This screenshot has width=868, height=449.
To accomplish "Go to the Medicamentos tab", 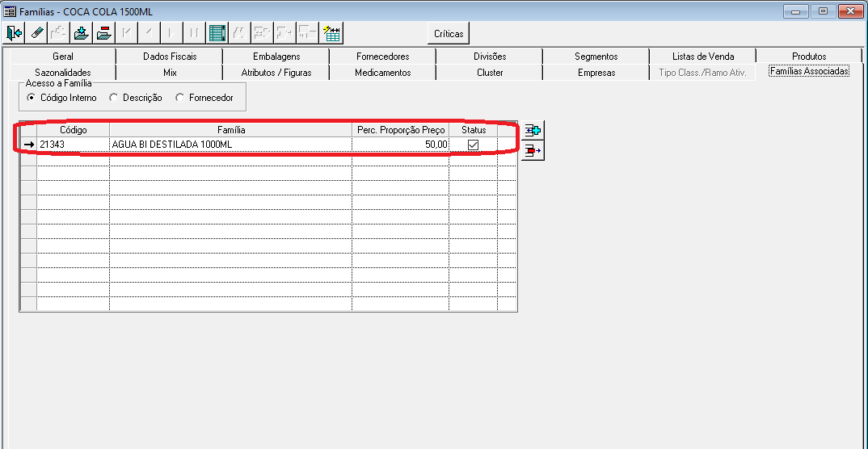I will (382, 73).
